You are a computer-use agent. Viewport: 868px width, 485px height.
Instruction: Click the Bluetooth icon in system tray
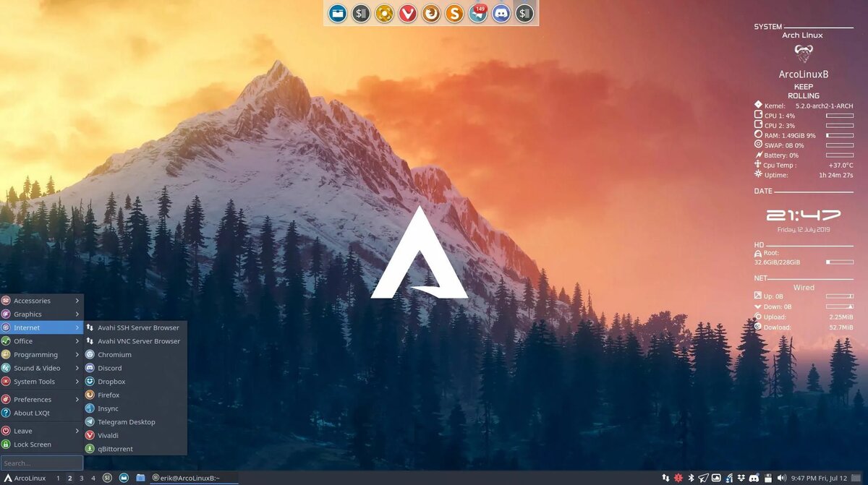coord(692,478)
